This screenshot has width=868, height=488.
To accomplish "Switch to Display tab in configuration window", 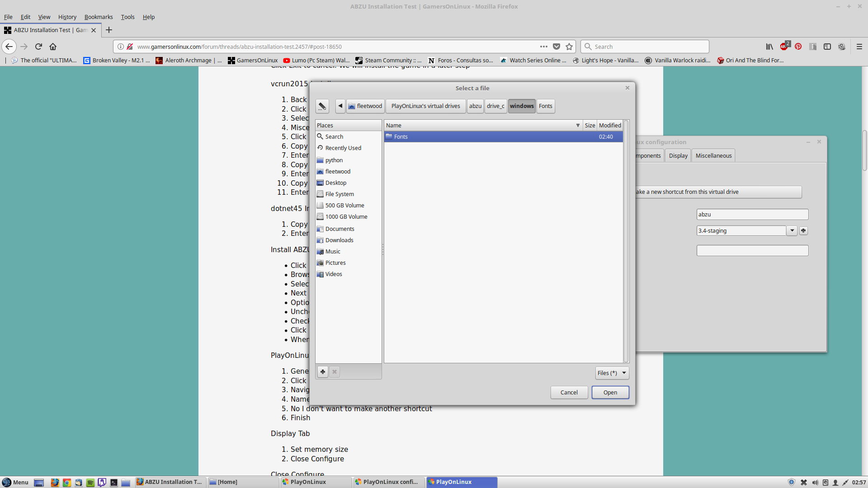I will coord(678,155).
